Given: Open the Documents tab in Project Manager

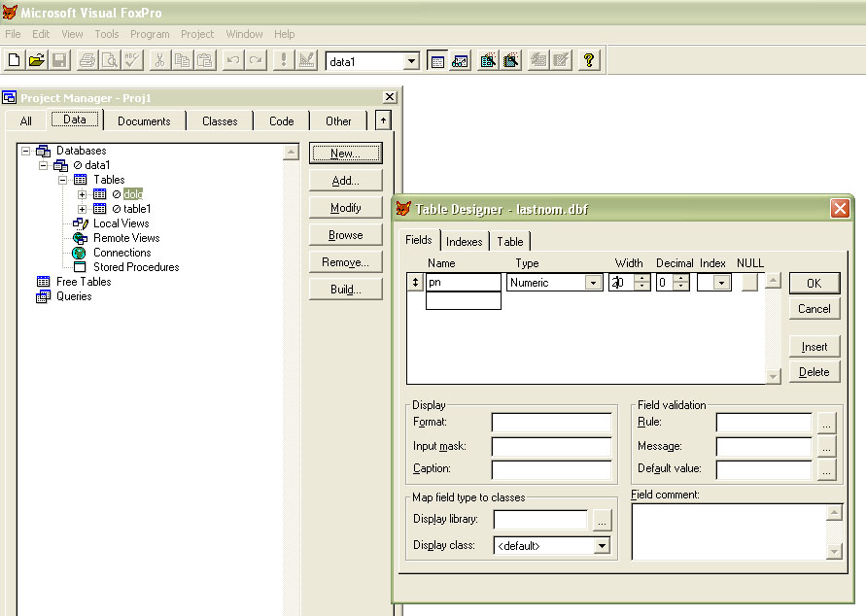Looking at the screenshot, I should coord(144,121).
